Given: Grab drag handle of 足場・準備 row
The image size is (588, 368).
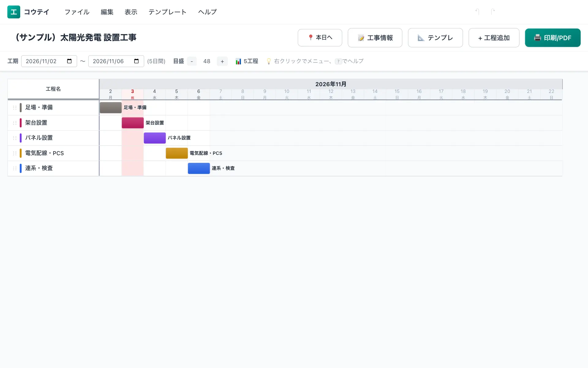Looking at the screenshot, I should [x=15, y=108].
